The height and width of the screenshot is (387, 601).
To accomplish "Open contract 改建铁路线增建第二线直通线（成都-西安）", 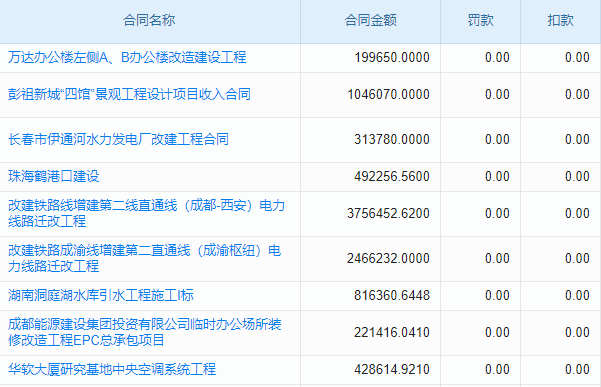I will tap(146, 213).
